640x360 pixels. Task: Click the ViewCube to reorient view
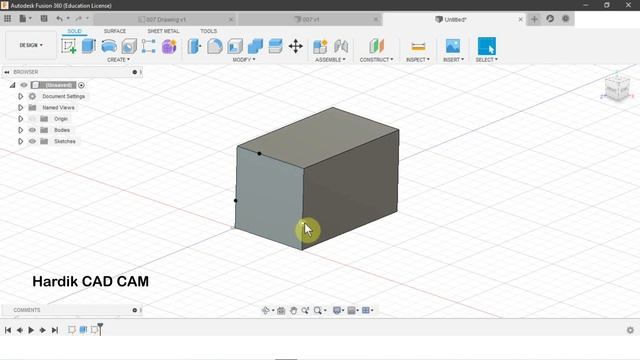click(617, 87)
